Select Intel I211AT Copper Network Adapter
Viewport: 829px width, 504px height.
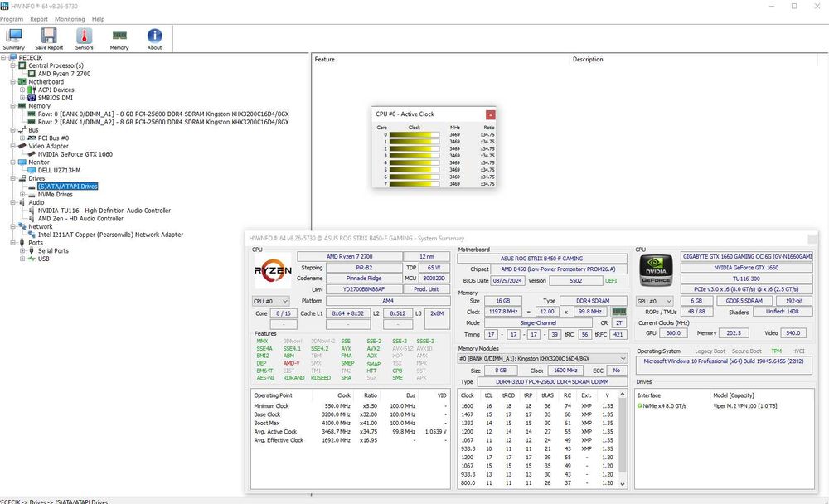tap(110, 235)
